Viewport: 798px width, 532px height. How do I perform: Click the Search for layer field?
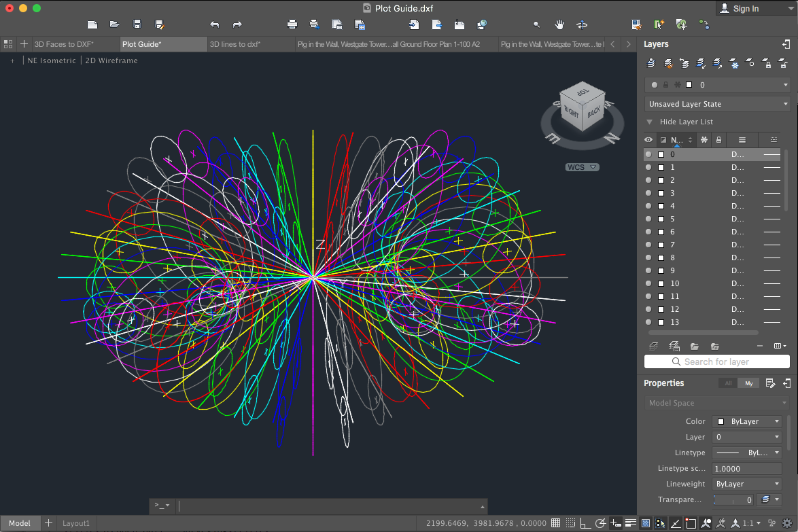(x=717, y=362)
